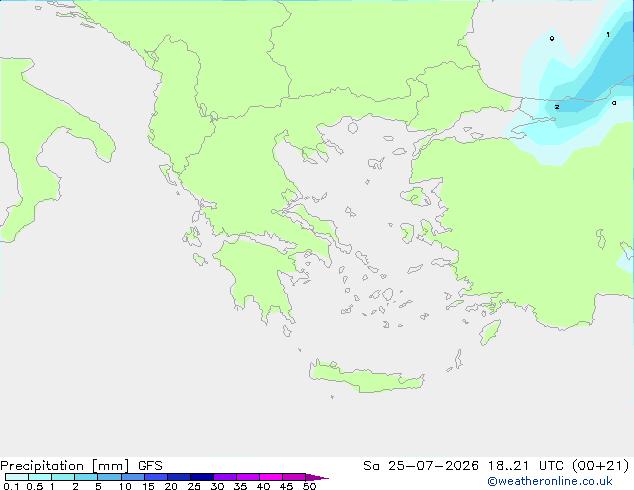The width and height of the screenshot is (634, 490).
Task: Click the island of Rhodes on the map
Action: pos(490,332)
